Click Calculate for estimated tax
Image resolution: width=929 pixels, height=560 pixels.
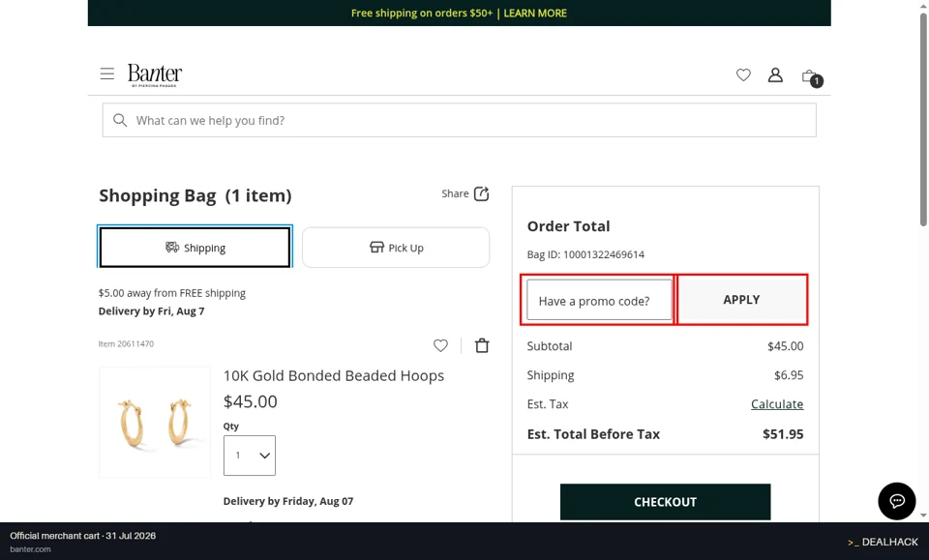coord(777,404)
